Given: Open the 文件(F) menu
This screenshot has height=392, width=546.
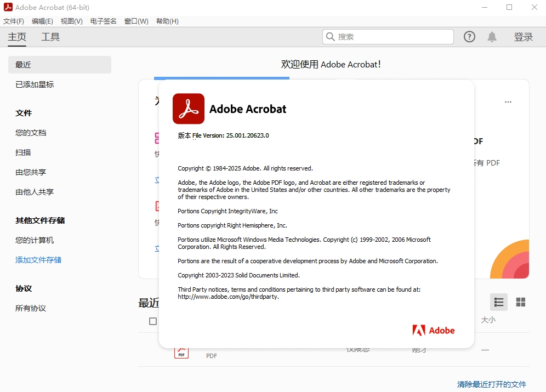Looking at the screenshot, I should tap(14, 21).
